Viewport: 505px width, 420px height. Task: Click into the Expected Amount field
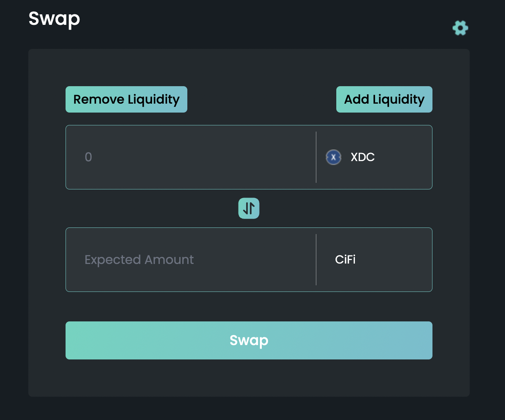coord(191,260)
